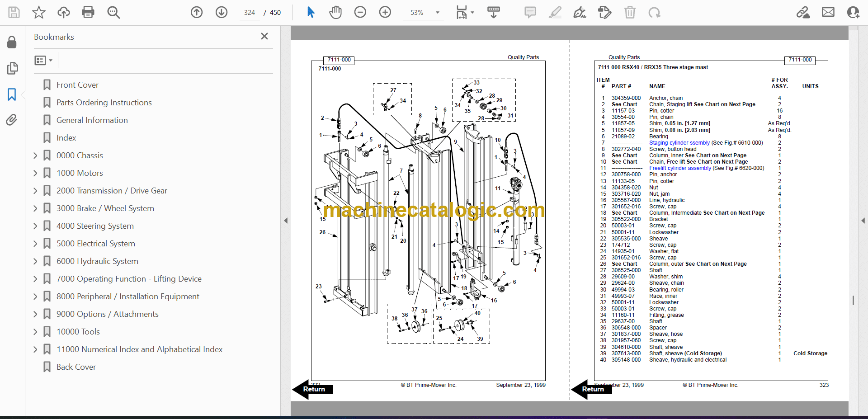Click the Save file icon
The height and width of the screenshot is (419, 868).
coord(14,12)
